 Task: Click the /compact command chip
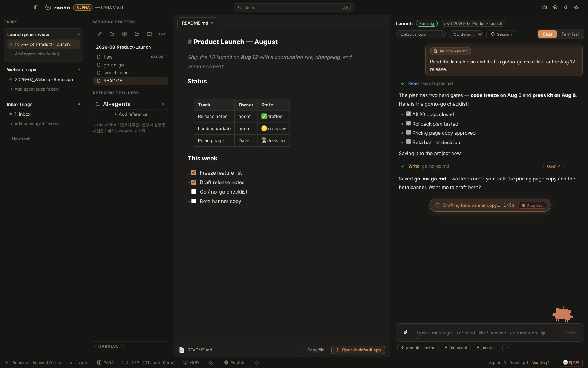coord(456,348)
